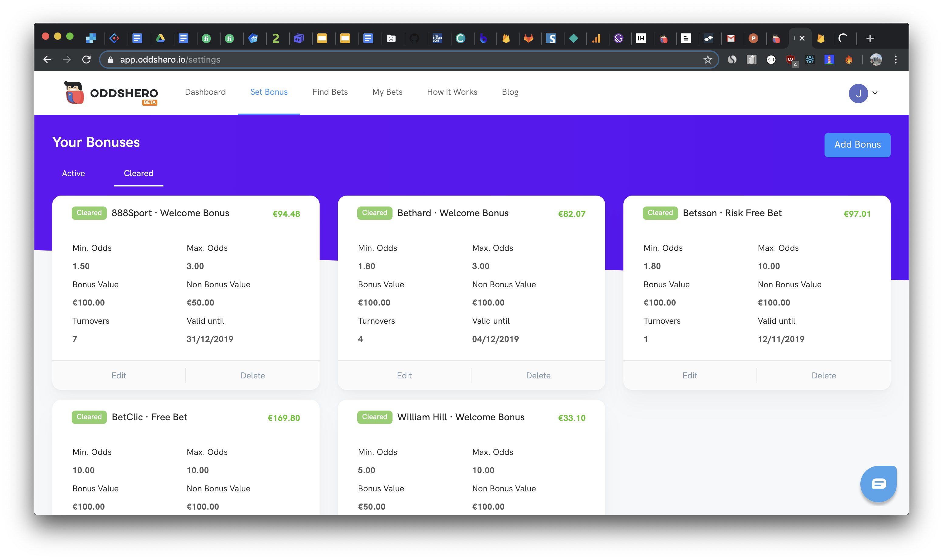
Task: Open the support chat widget
Action: click(878, 483)
